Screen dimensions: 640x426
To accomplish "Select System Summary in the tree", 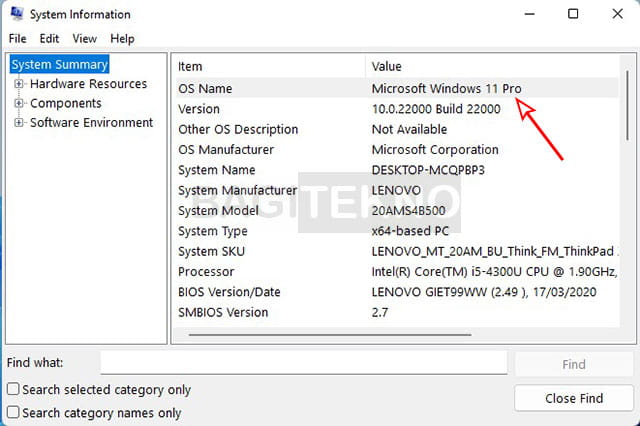I will (59, 65).
